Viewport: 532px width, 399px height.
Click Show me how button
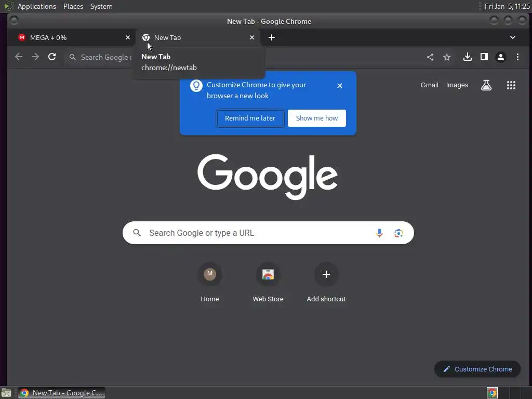click(x=317, y=118)
